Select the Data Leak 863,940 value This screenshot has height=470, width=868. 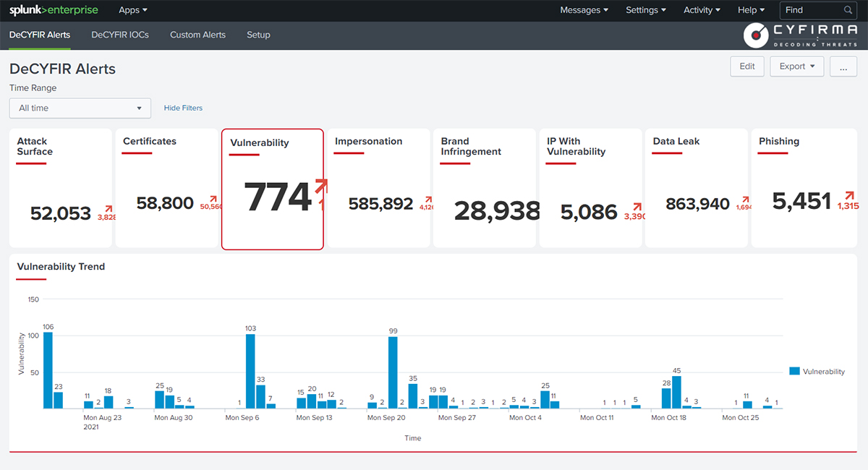697,204
